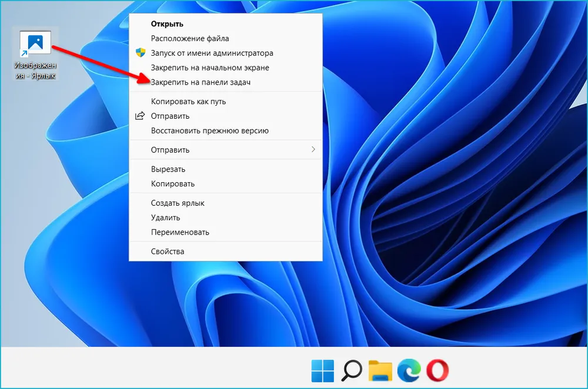Click the share icon beside Отправить

coord(140,116)
